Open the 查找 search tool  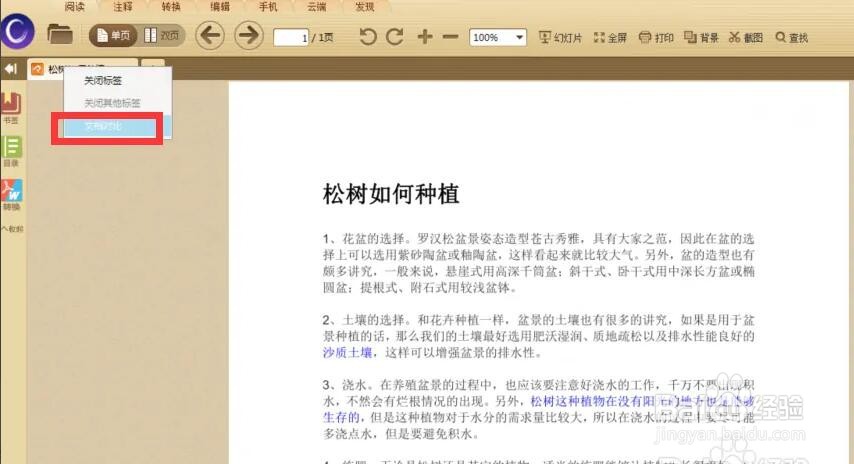[x=792, y=38]
